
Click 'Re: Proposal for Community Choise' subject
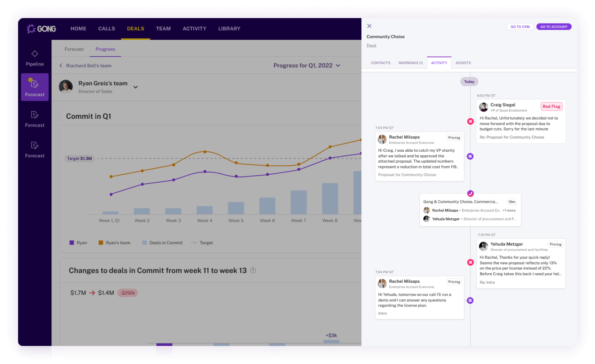[x=512, y=137]
